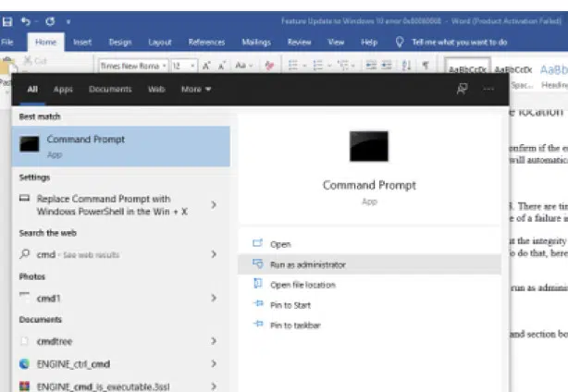Click the lightbulb Tell me icon

pos(400,42)
